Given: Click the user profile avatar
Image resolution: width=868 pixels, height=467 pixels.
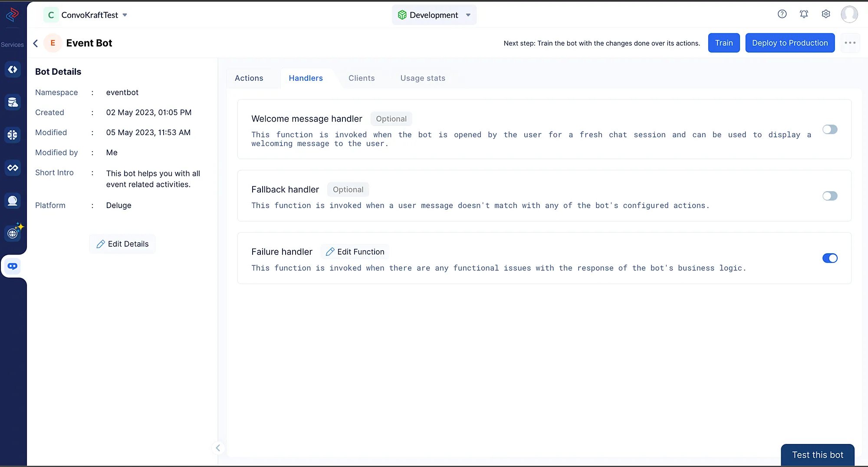Looking at the screenshot, I should (849, 14).
